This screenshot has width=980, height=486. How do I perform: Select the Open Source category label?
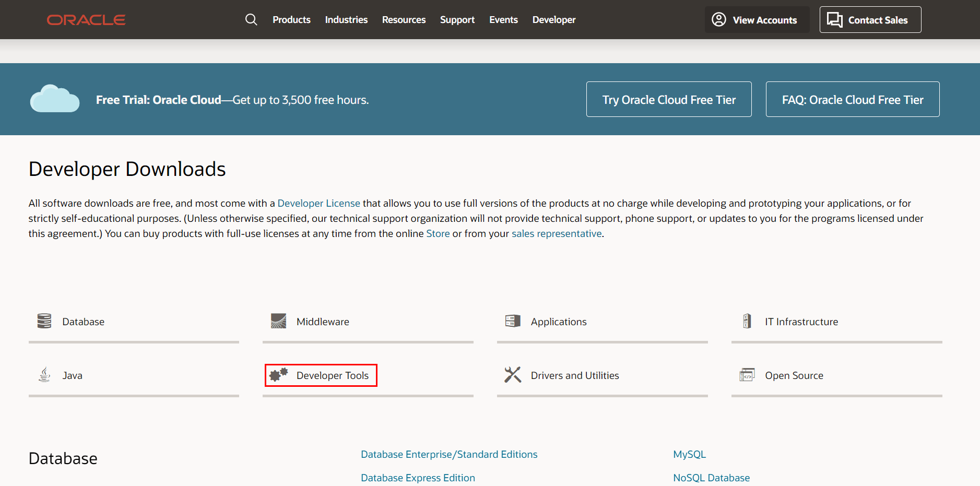click(x=794, y=375)
